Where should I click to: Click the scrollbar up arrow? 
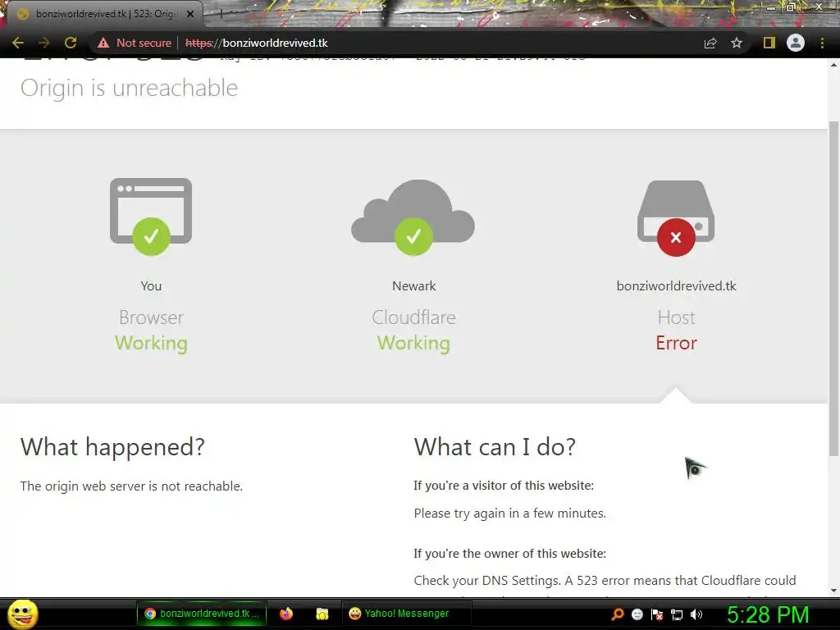pyautogui.click(x=833, y=65)
